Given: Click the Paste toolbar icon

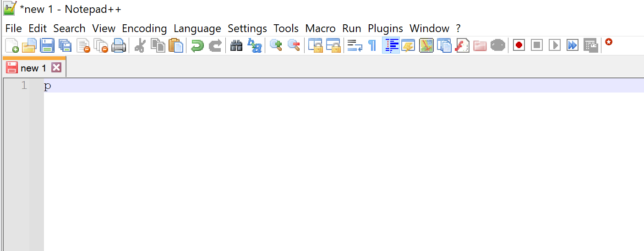Looking at the screenshot, I should tap(176, 45).
